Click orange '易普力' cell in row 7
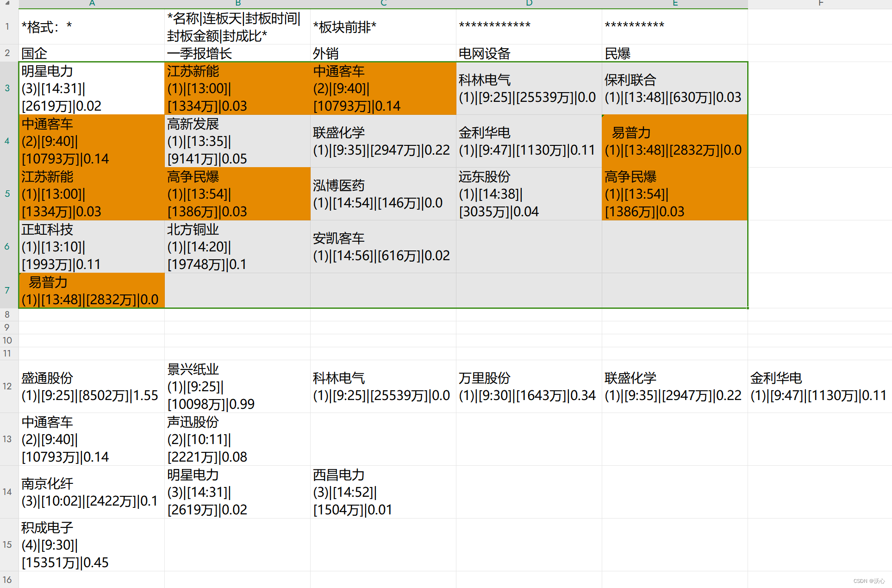The width and height of the screenshot is (892, 588). (x=92, y=291)
